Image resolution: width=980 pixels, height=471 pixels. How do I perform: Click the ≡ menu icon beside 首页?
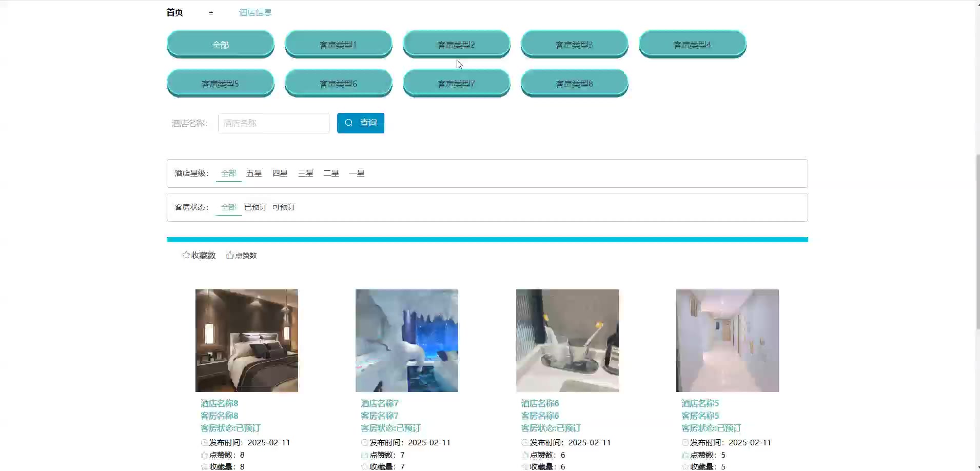211,12
